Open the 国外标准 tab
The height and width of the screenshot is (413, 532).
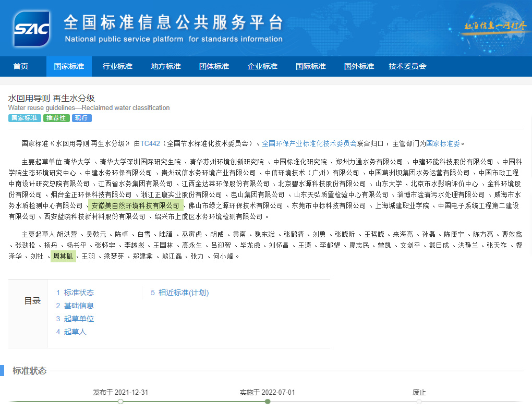coord(359,66)
